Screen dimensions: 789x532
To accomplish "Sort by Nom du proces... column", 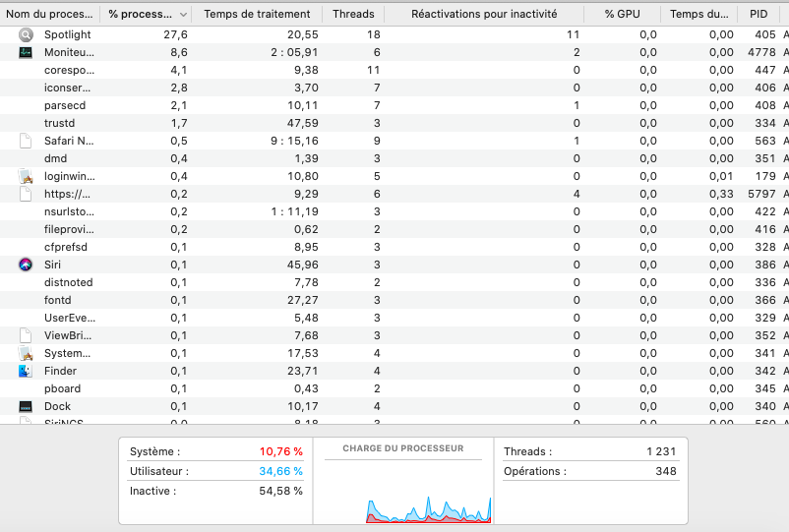I will point(49,14).
